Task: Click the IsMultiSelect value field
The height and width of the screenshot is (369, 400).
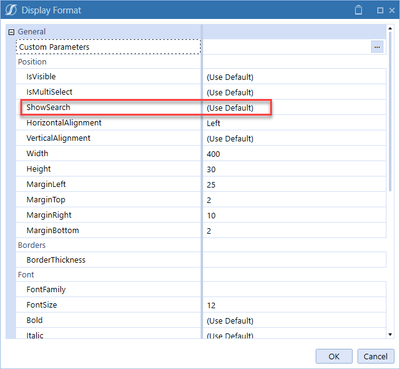Action: [x=295, y=92]
